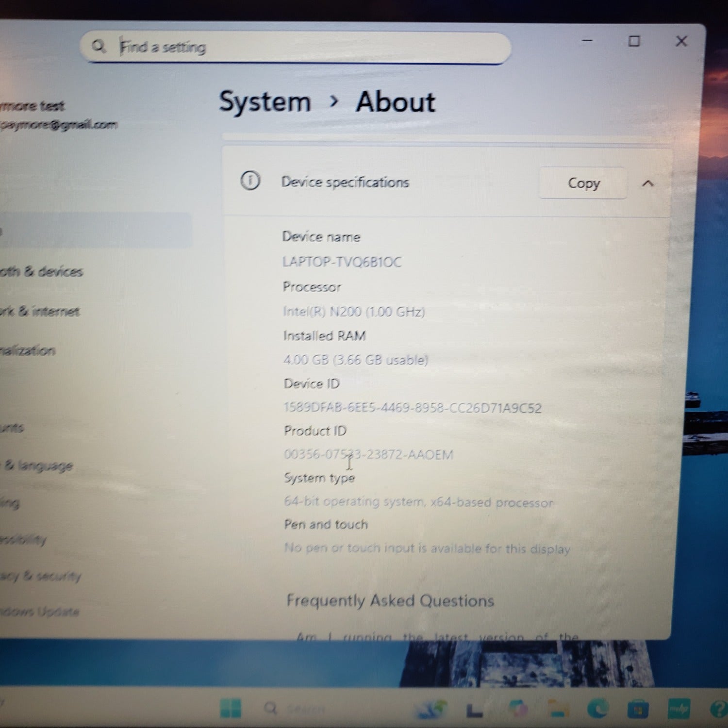Open Personalization settings in the sidebar
This screenshot has height=728, width=728.
click(28, 350)
